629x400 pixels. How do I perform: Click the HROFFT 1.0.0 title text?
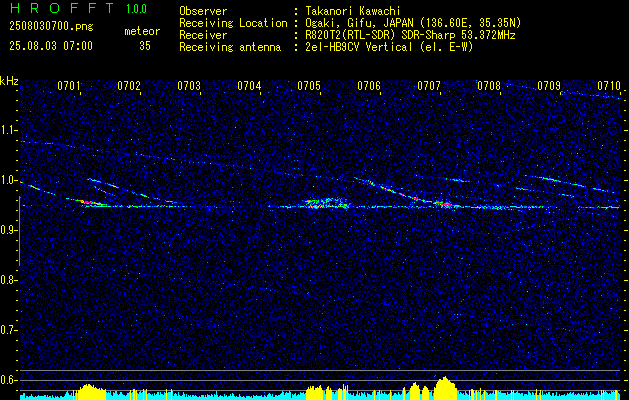pyautogui.click(x=78, y=8)
